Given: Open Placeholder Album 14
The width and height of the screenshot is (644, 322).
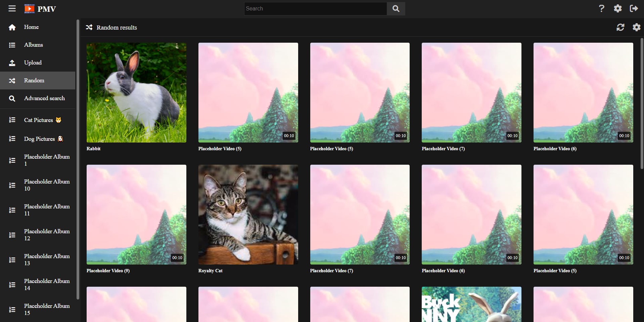Looking at the screenshot, I should 38,285.
